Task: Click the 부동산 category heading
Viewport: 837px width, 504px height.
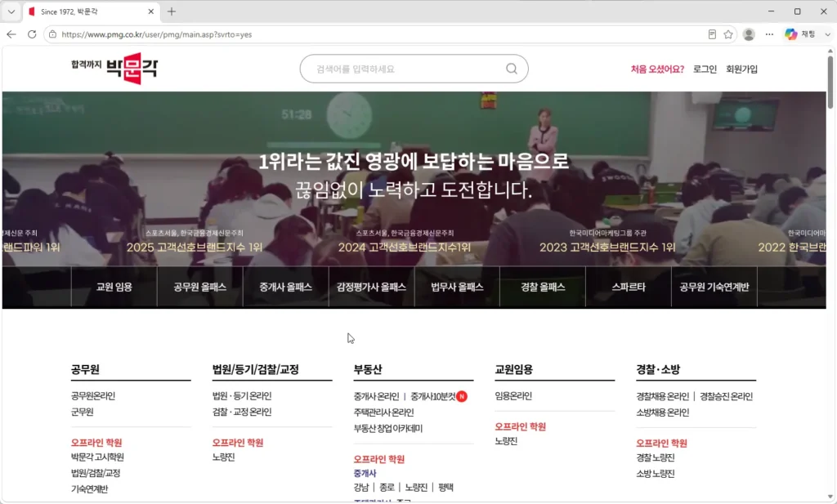Action: pos(367,369)
